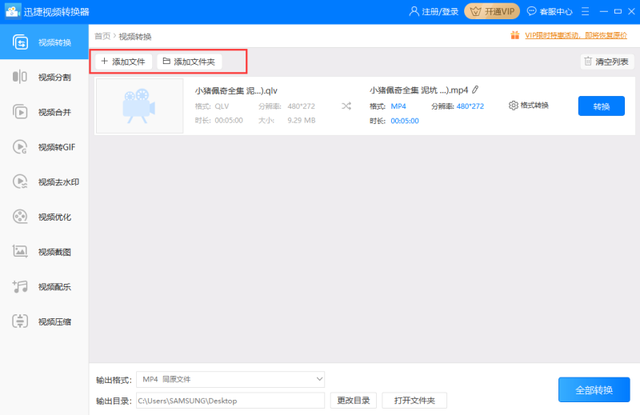Click the compress video icon
The image size is (640, 415).
click(20, 322)
